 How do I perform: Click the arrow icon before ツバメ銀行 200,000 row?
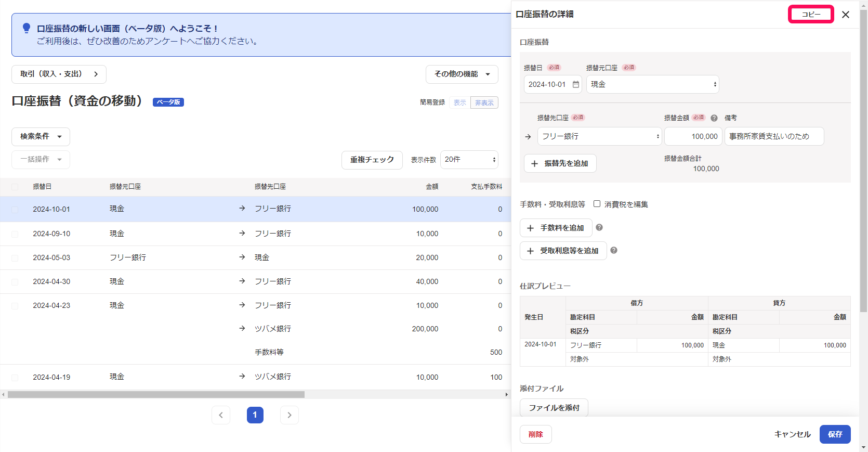pos(242,328)
